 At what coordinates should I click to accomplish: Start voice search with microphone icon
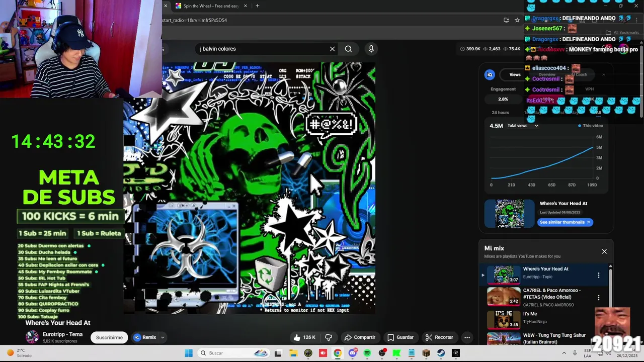tap(371, 49)
